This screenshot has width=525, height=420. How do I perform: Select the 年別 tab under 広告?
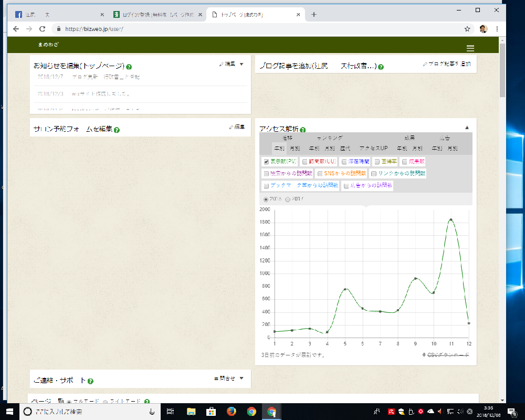click(437, 148)
